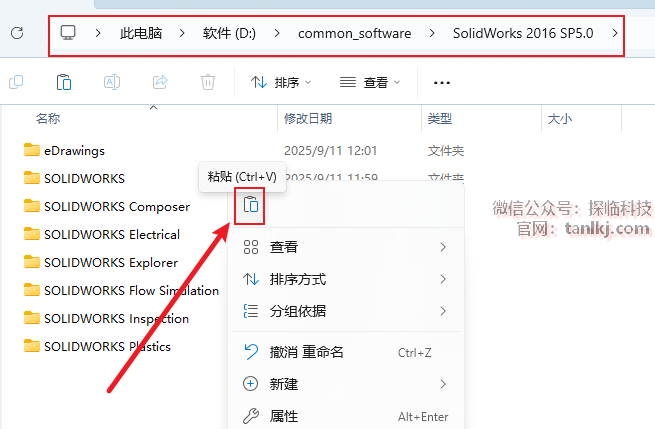This screenshot has width=655, height=429.
Task: Click the Share icon in the toolbar
Action: click(x=160, y=82)
